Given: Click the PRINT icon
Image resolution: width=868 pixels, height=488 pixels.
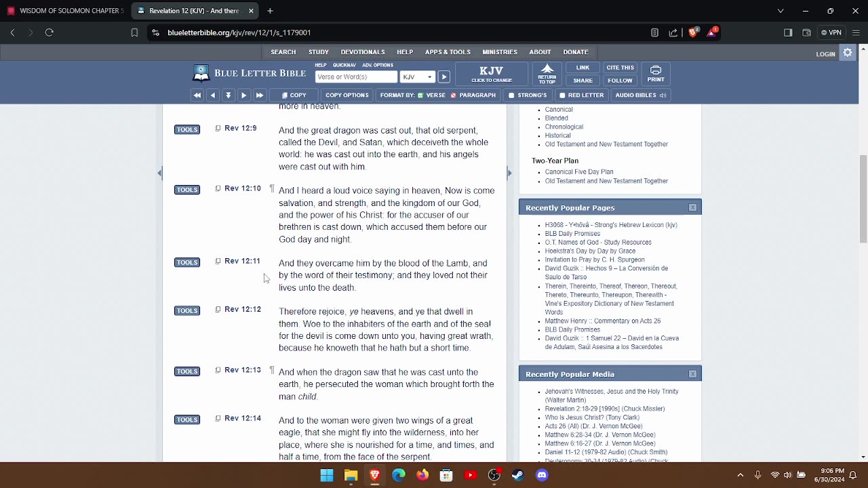Looking at the screenshot, I should point(656,74).
